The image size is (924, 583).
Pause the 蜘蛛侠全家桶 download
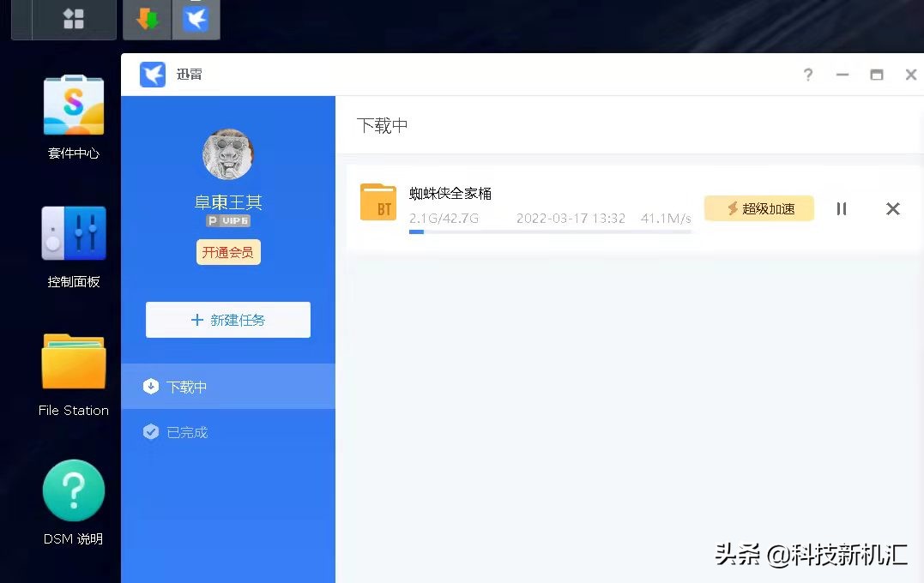click(842, 208)
